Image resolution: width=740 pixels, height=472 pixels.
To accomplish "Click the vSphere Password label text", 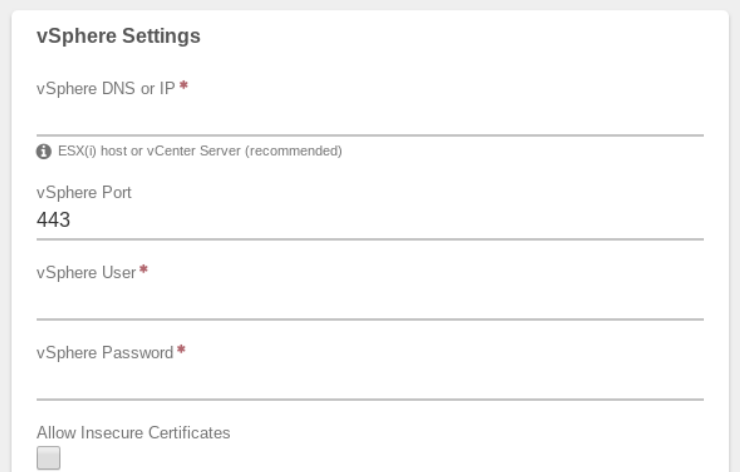I will pyautogui.click(x=105, y=353).
